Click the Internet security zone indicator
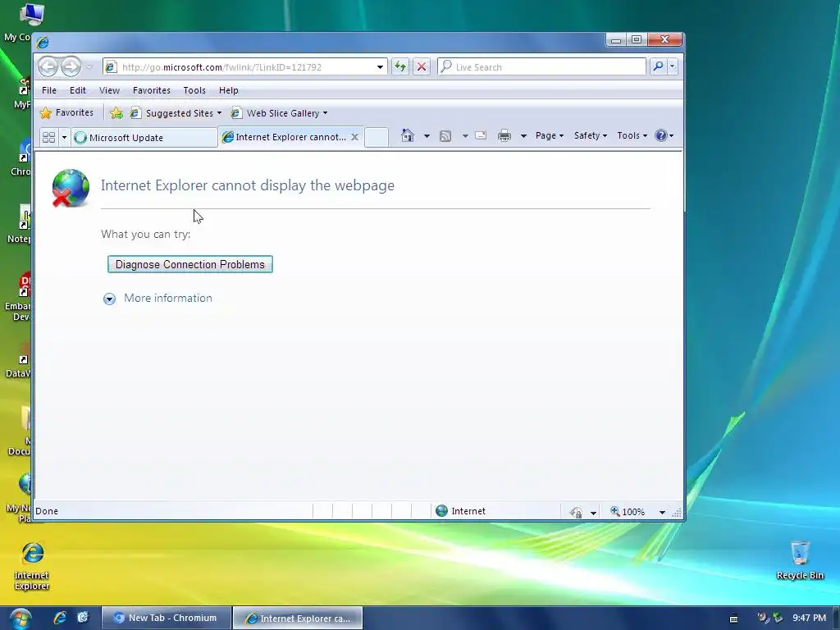 461,511
